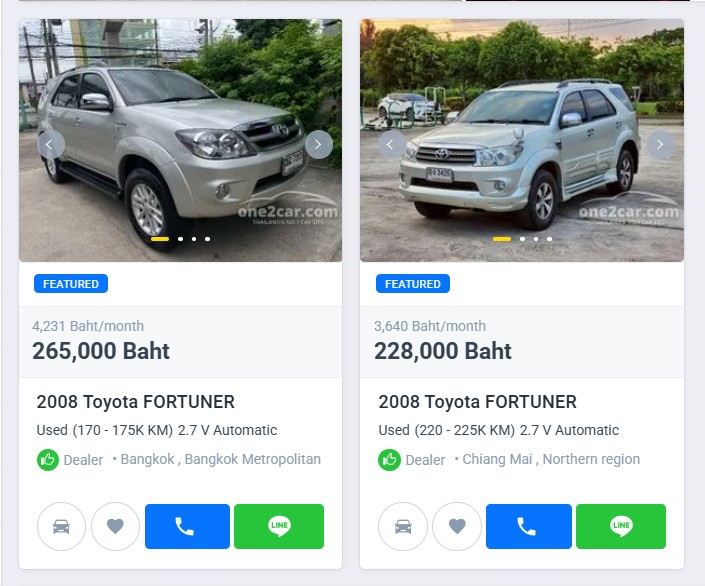Click the 265,000 Baht price
The width and height of the screenshot is (705, 586).
(101, 351)
